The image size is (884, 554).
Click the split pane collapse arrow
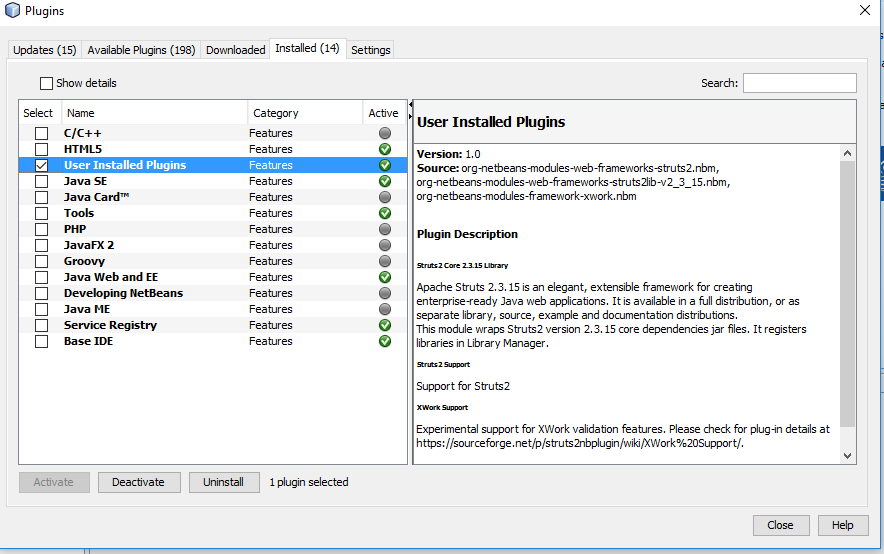(x=410, y=105)
